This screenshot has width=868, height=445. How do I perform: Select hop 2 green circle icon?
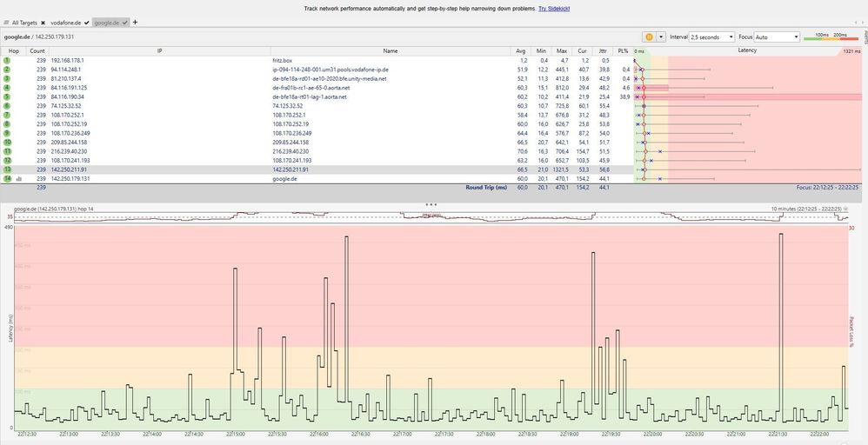(7, 70)
